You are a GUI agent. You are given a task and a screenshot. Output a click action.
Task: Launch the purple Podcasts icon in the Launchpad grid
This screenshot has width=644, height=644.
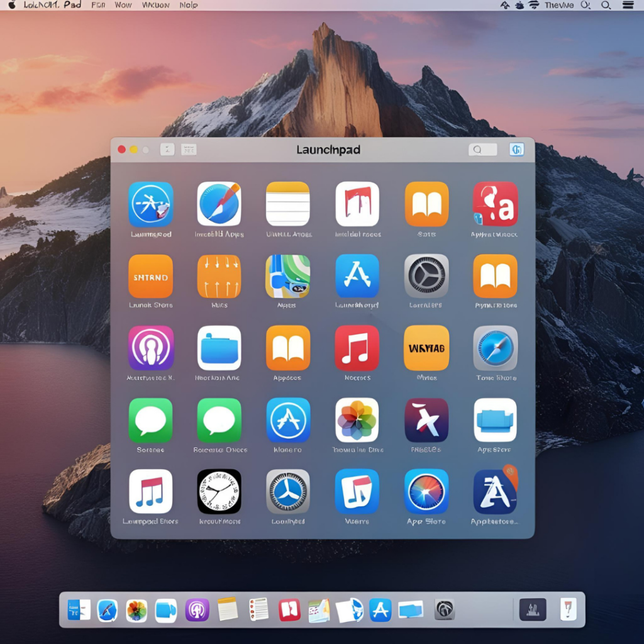(x=151, y=348)
